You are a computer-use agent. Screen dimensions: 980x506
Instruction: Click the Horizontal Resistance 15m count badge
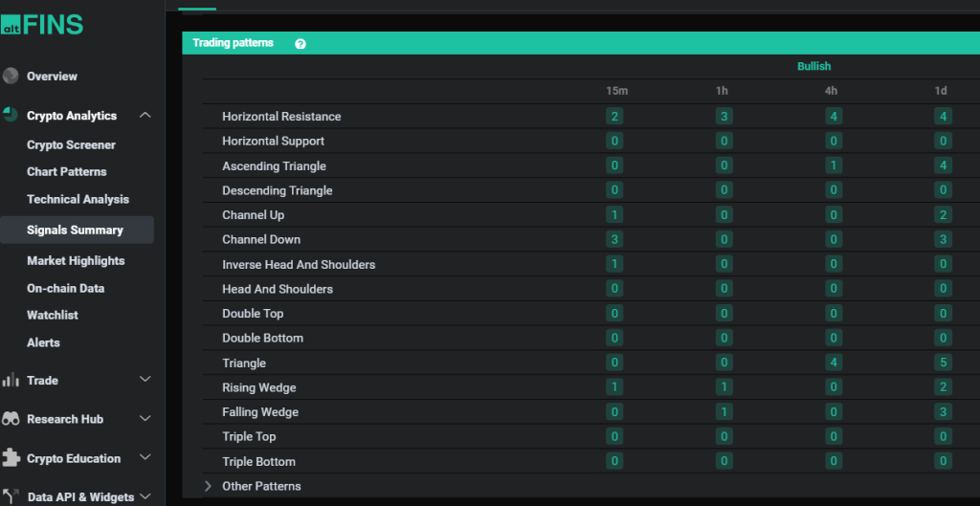coord(614,116)
